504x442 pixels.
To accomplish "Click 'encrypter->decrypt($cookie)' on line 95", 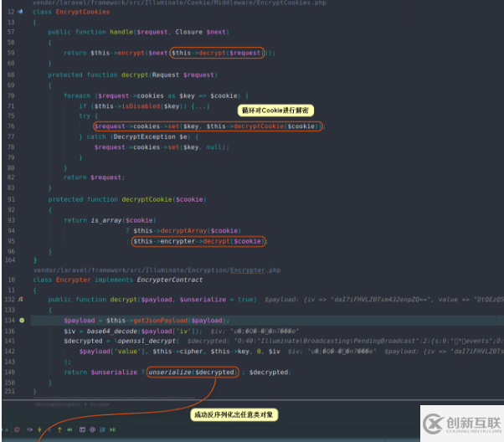I will click(212, 241).
